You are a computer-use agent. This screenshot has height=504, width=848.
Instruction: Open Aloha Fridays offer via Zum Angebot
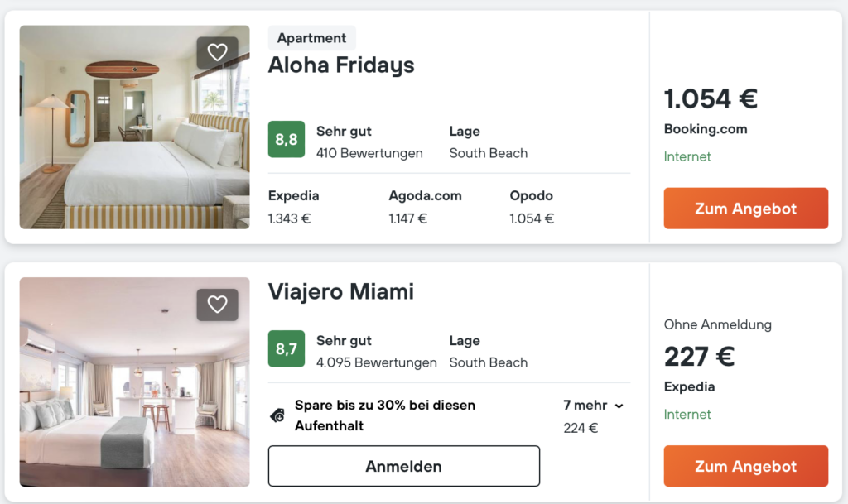[x=745, y=209]
